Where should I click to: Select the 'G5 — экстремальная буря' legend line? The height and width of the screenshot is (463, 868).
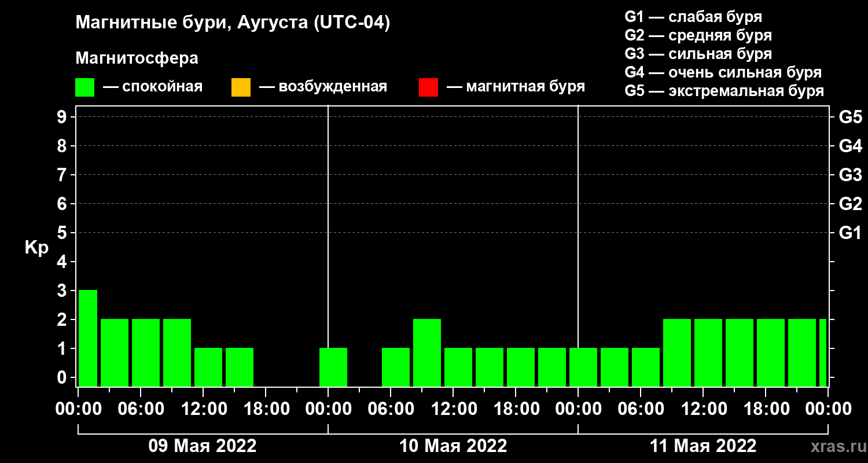tap(724, 91)
